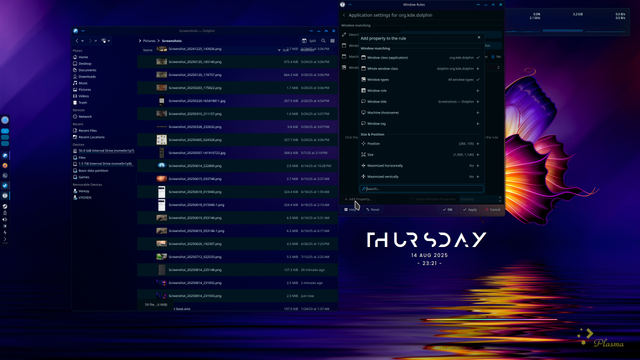Open the view mode dropdown in Dolphin toolbar
The image size is (640, 360).
(105, 41)
